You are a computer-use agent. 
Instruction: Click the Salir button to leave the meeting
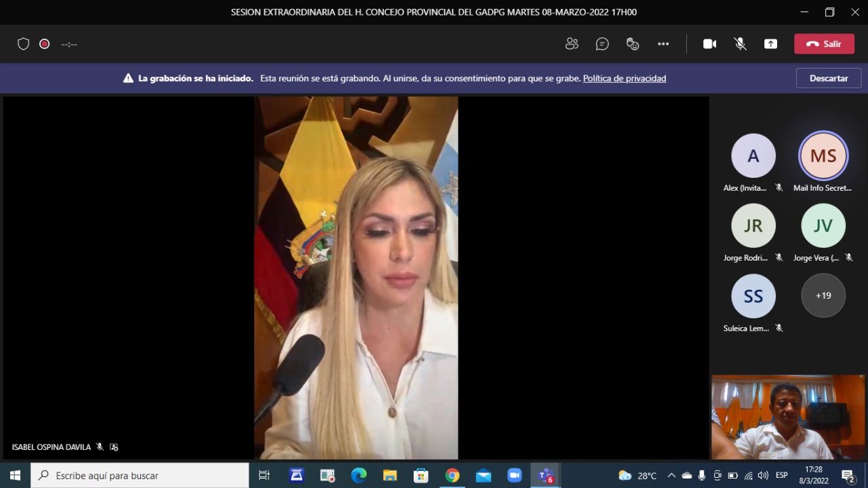pyautogui.click(x=824, y=44)
